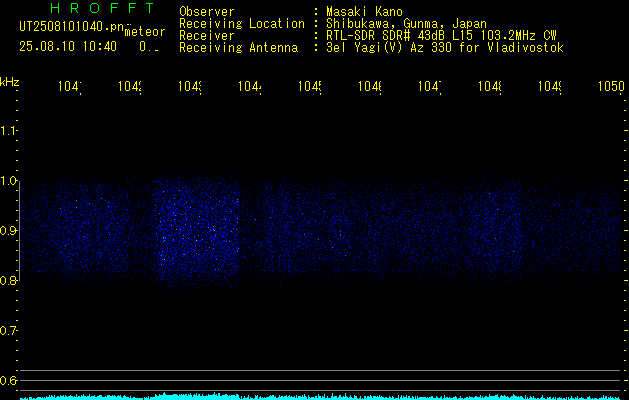
Task: Click the 'Receiving Location' label
Action: 242,24
